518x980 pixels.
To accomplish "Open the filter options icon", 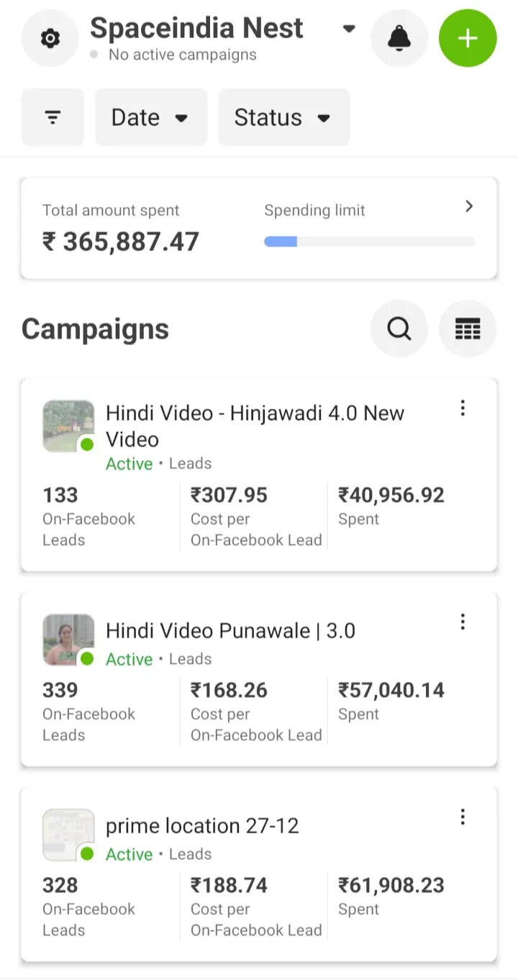I will click(x=53, y=117).
